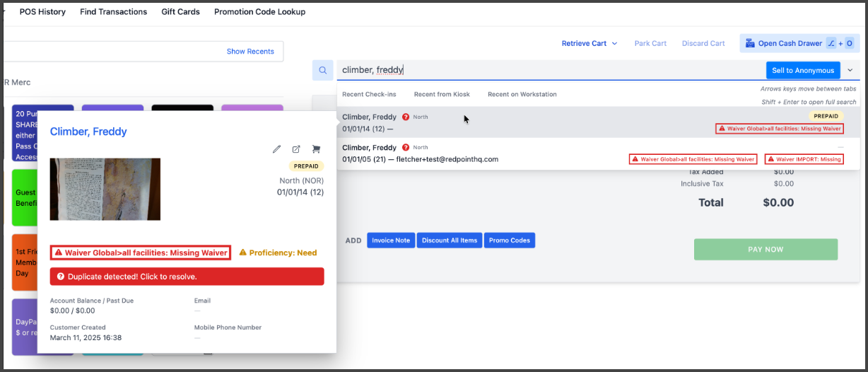Click the cash drawer icon

click(x=749, y=43)
